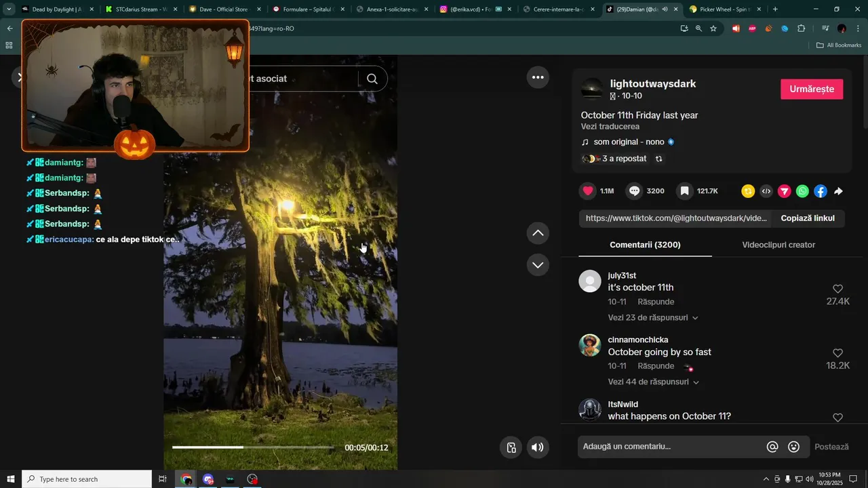This screenshot has width=868, height=488.
Task: Click the Adaugă un comentariu field
Action: click(x=671, y=447)
